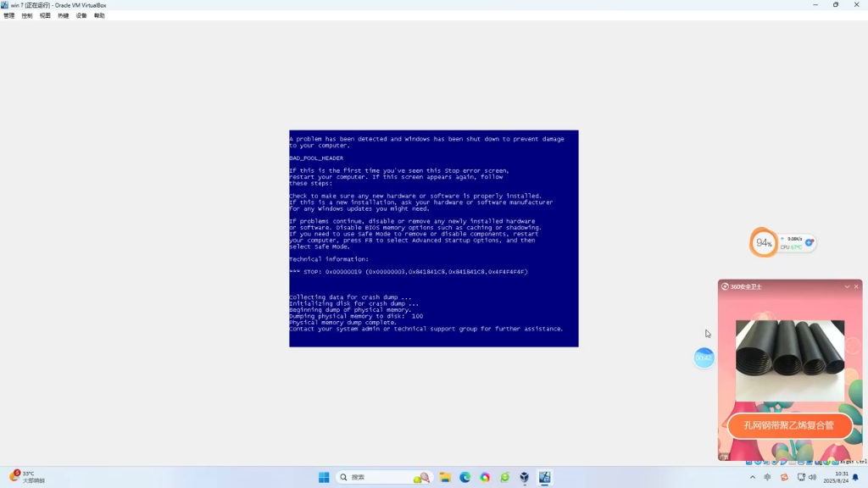Click the Windows Start button
The width and height of the screenshot is (868, 488).
point(324,477)
